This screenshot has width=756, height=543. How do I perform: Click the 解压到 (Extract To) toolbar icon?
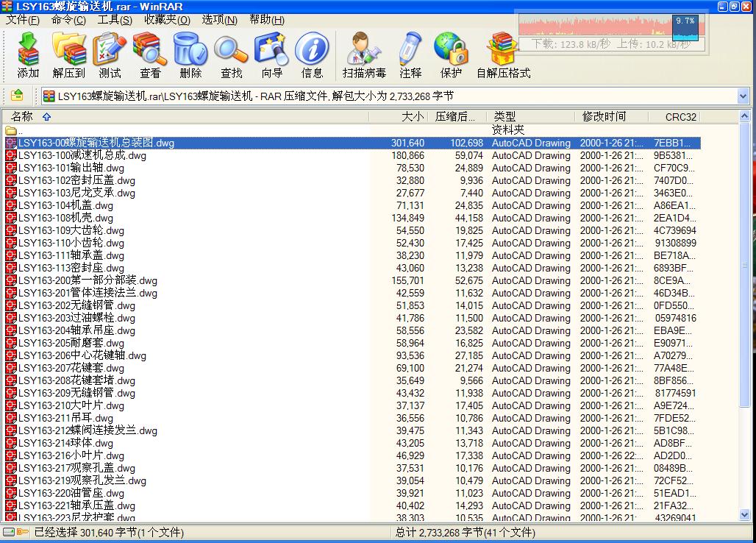pyautogui.click(x=69, y=49)
